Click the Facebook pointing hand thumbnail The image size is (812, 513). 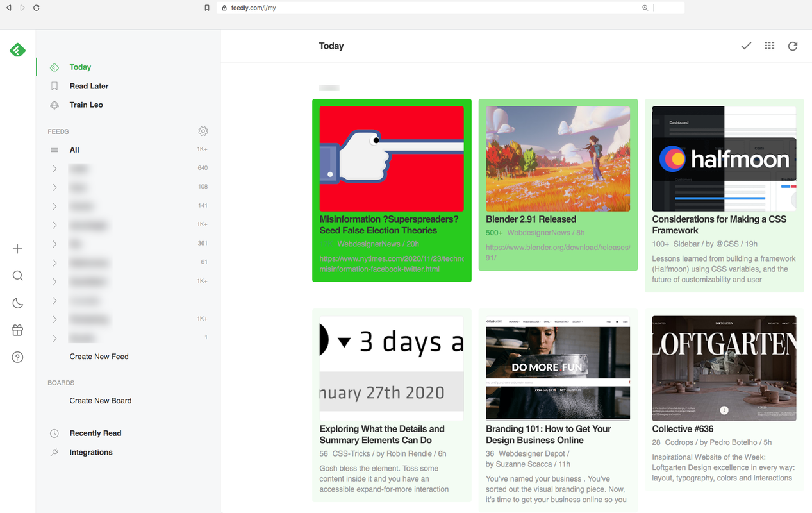[392, 159]
